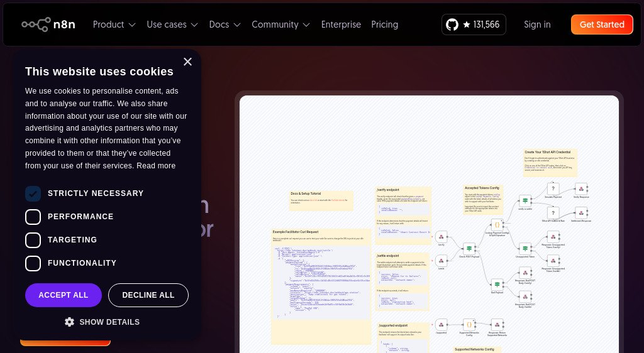Select Response: Unsupported Token (/verify) node
Screen dimensions: 644x353
click(553, 237)
